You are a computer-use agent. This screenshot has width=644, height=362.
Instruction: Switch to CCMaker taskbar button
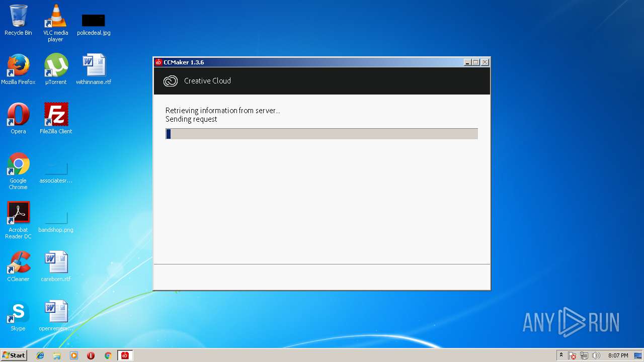click(125, 355)
